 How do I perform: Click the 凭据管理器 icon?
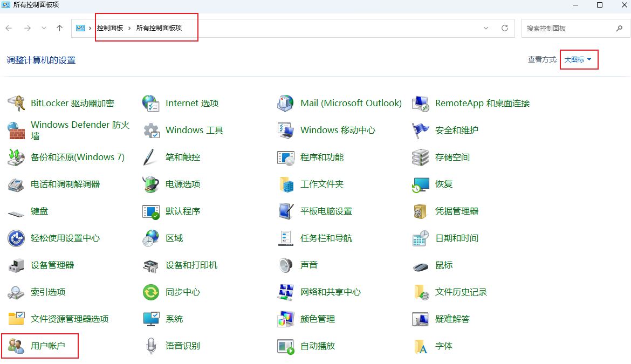420,211
